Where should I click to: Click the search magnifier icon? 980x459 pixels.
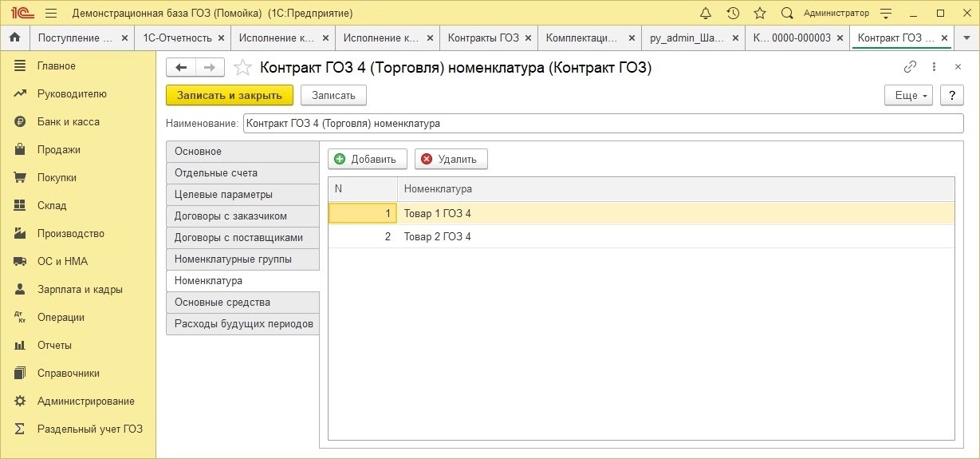(x=787, y=13)
